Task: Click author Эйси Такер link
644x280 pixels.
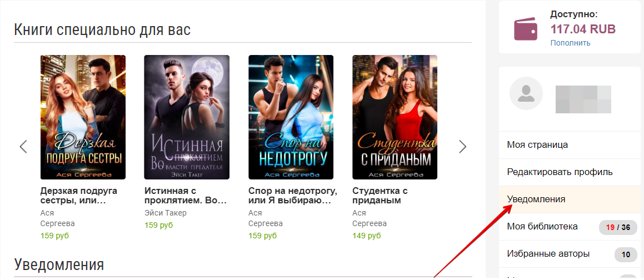Action: point(166,213)
